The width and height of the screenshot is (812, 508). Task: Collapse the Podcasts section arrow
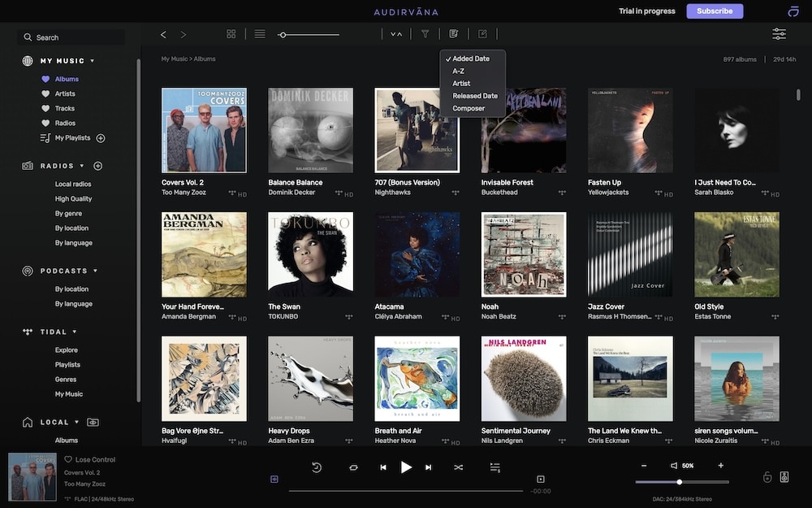point(95,271)
